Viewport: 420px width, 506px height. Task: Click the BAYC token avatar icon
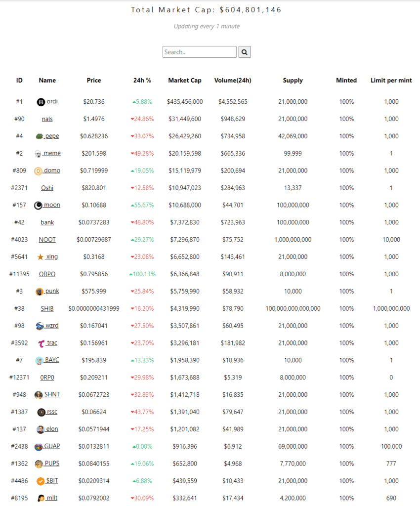(x=40, y=360)
